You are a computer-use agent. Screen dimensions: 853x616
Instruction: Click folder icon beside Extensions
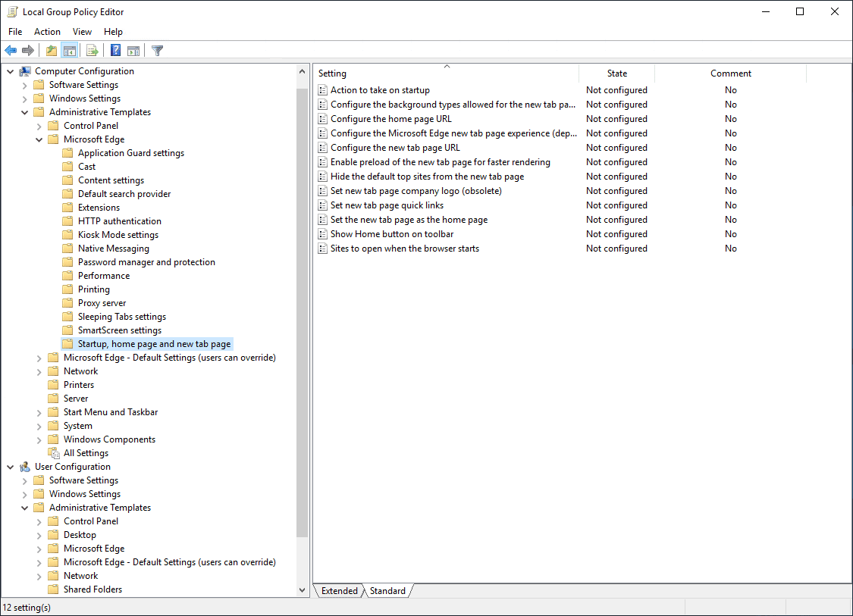[x=67, y=207]
